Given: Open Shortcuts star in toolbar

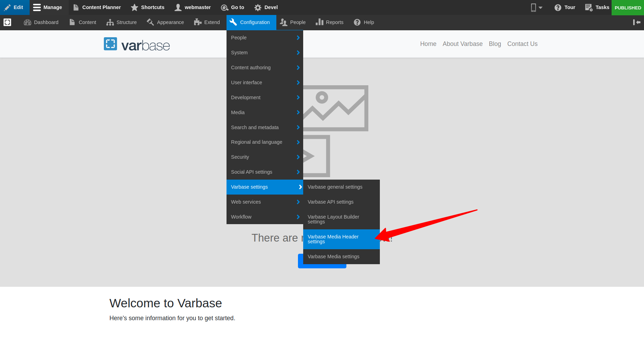Looking at the screenshot, I should coord(135,7).
